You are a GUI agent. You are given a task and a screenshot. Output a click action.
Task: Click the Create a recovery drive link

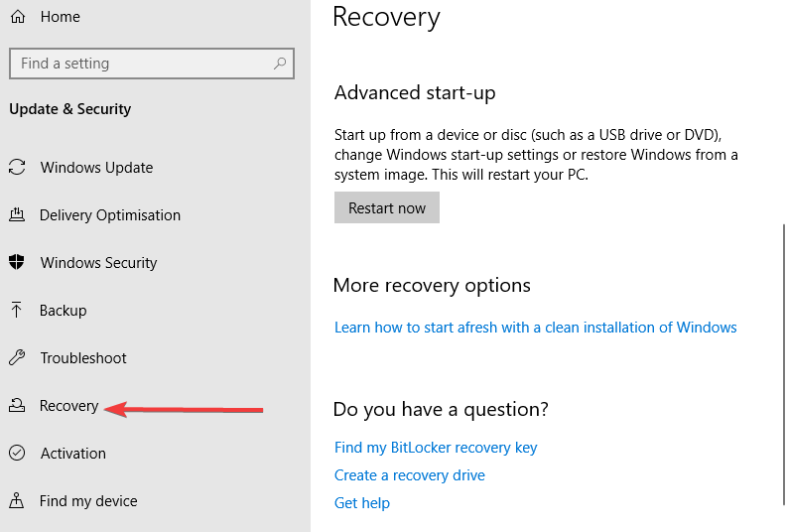click(410, 475)
